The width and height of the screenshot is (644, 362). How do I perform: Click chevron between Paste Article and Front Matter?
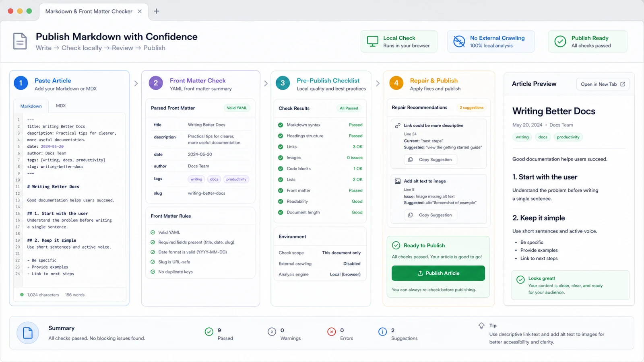136,84
